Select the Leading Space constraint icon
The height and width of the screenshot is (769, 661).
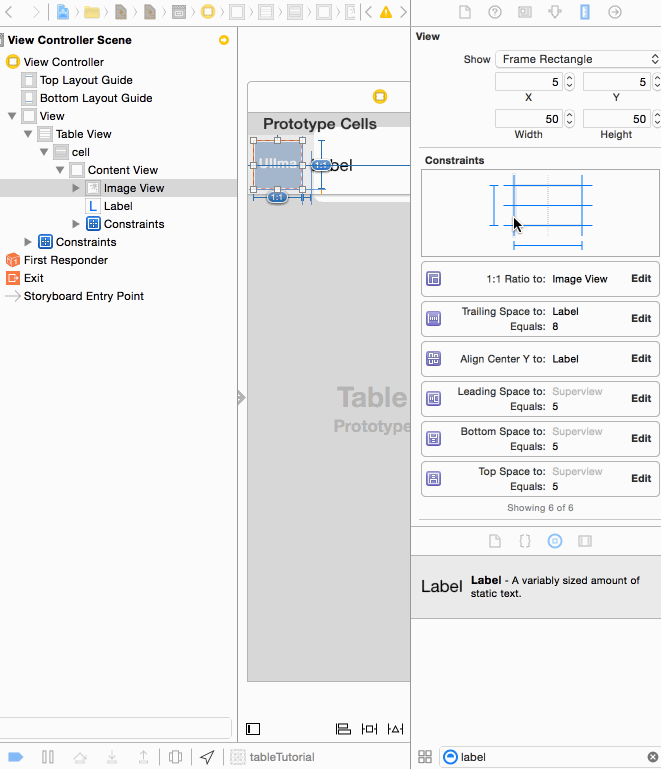pyautogui.click(x=433, y=399)
